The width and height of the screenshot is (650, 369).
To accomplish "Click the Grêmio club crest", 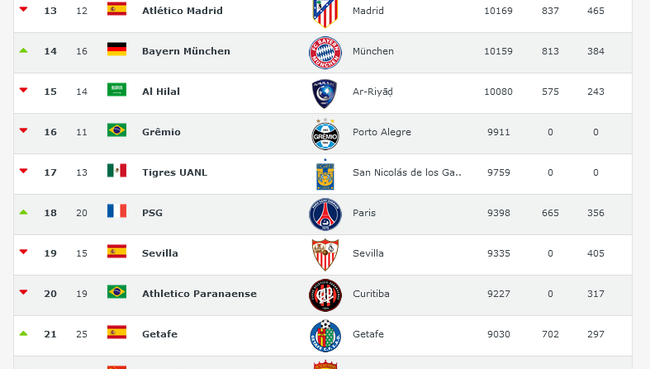I will pyautogui.click(x=325, y=134).
